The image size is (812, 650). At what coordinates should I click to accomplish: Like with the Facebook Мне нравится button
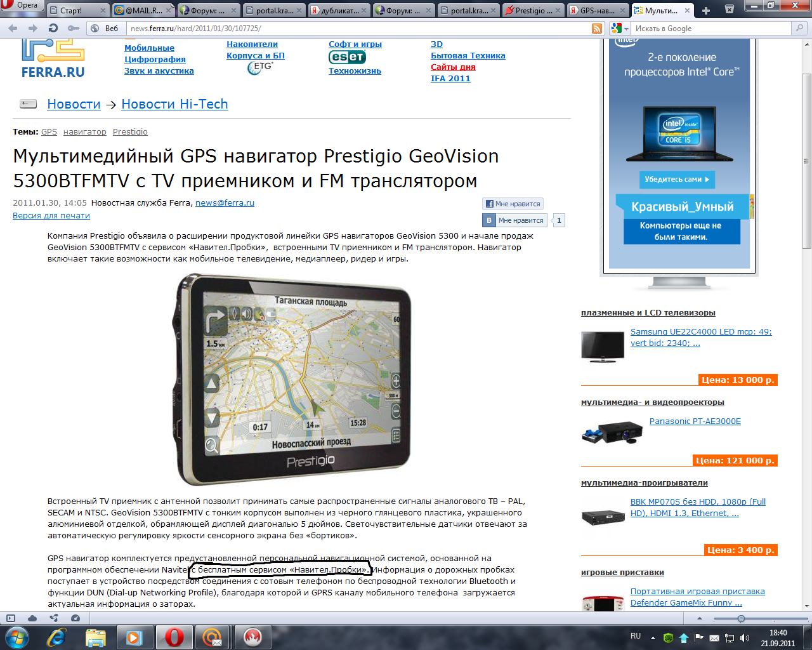point(513,204)
